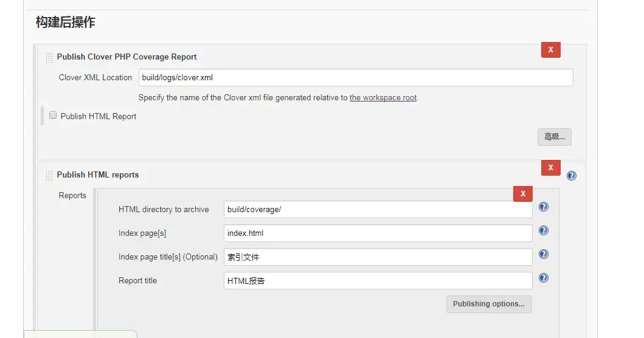644x338 pixels.
Task: Edit the Clover XML Location field
Action: [356, 78]
